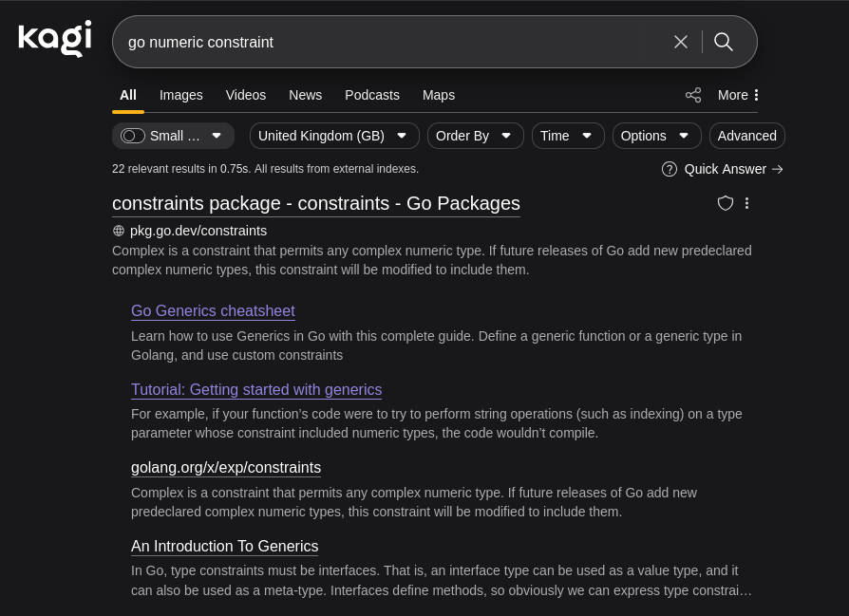Expand the United Kingdom region dropdown
The width and height of the screenshot is (849, 616).
click(333, 136)
